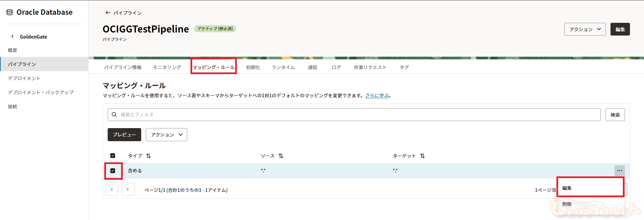Image resolution: width=644 pixels, height=220 pixels.
Task: Open the 作業リクエスト tab
Action: click(370, 67)
